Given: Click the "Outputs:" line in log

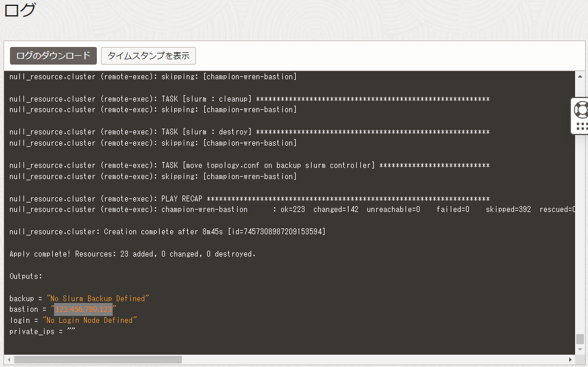Looking at the screenshot, I should [26, 276].
